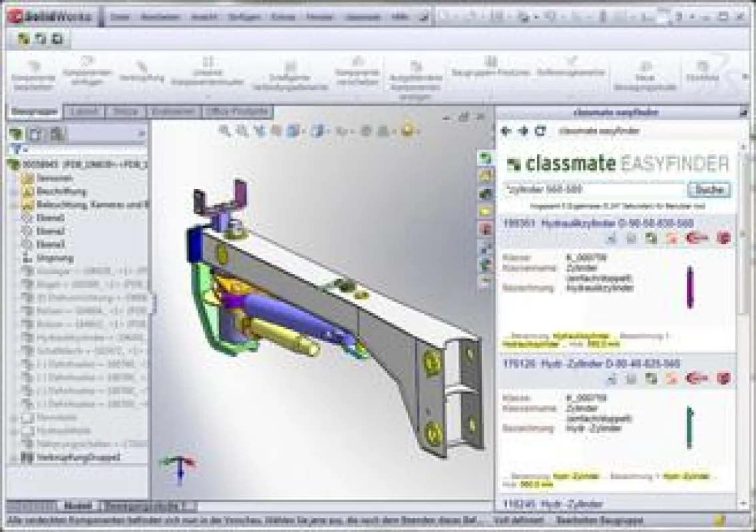This screenshot has height=532, width=756.
Task: Open the Datei menu
Action: (120, 17)
